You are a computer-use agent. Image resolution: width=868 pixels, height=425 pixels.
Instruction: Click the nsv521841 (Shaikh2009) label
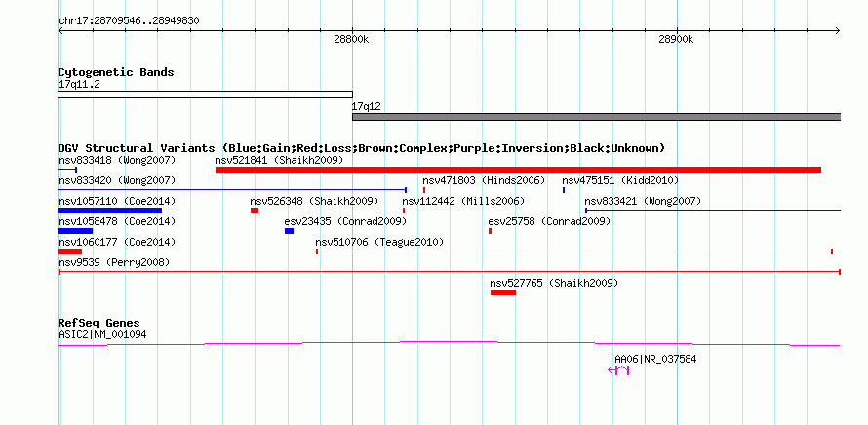pos(279,160)
